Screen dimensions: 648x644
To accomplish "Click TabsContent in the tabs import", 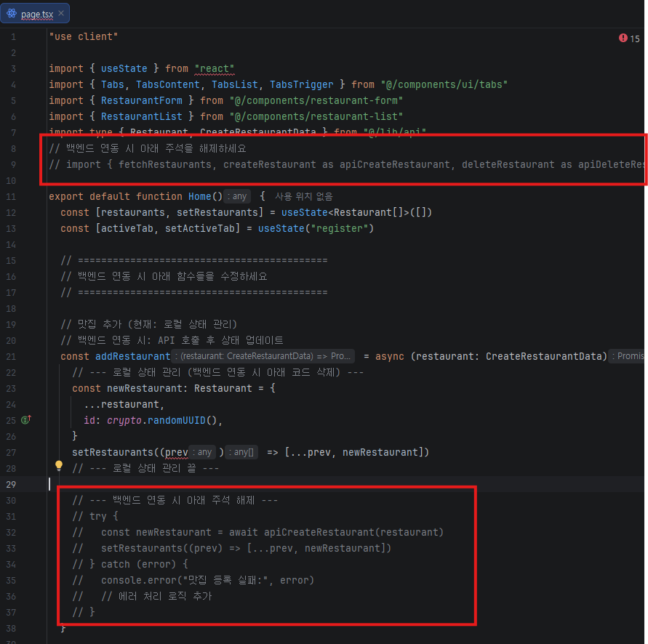I will 168,85.
